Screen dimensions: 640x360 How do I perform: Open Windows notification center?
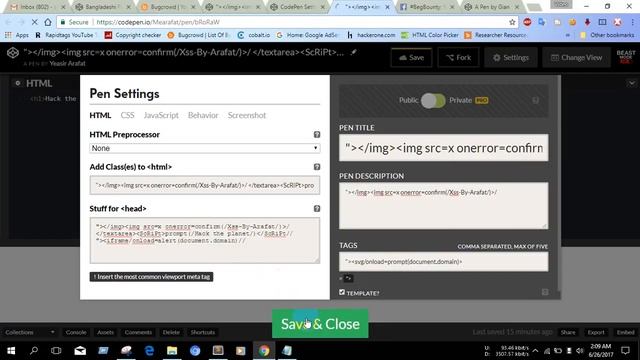pyautogui.click(x=625, y=351)
